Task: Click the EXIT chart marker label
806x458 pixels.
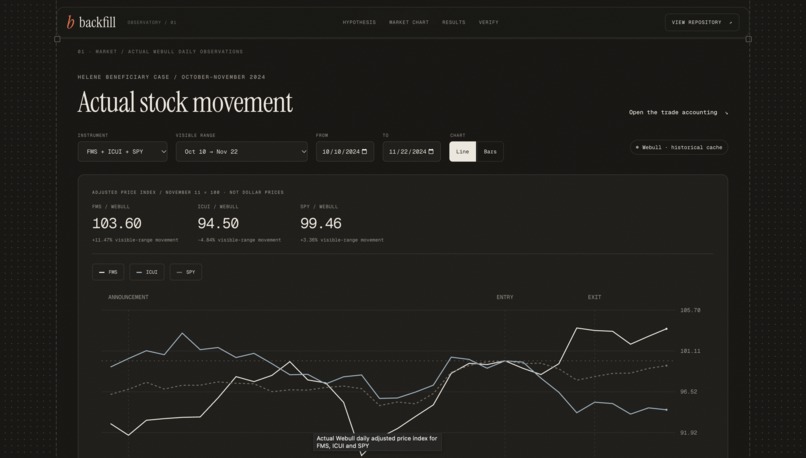Action: click(x=594, y=297)
